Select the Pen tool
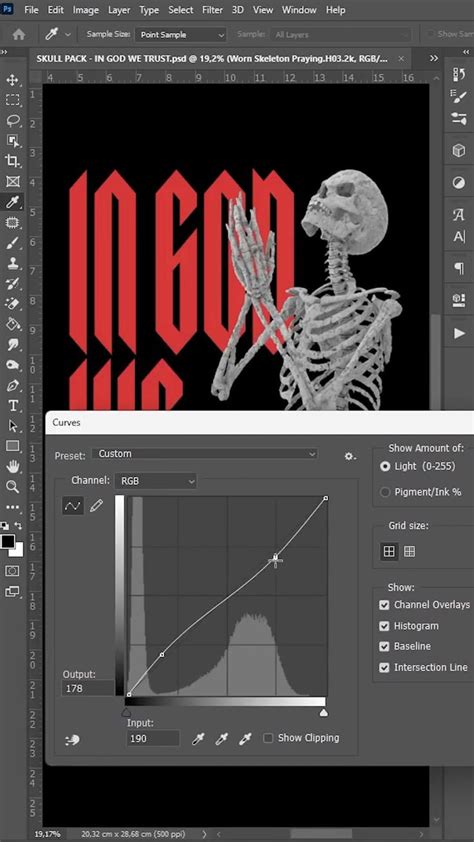The image size is (474, 842). (12, 385)
